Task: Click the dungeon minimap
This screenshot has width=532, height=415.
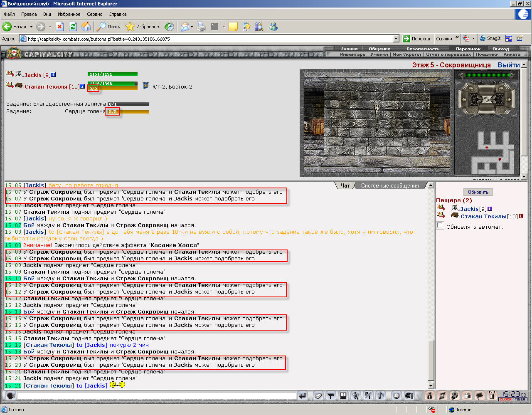Action: coord(493,153)
